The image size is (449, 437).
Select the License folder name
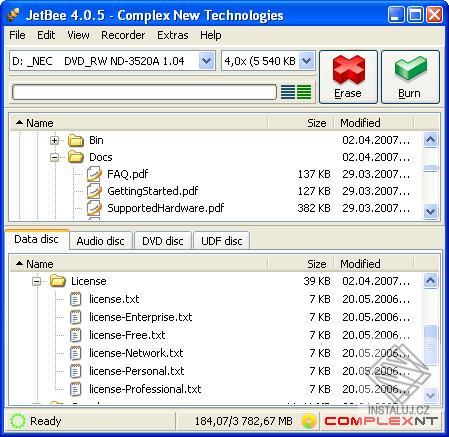(x=89, y=281)
